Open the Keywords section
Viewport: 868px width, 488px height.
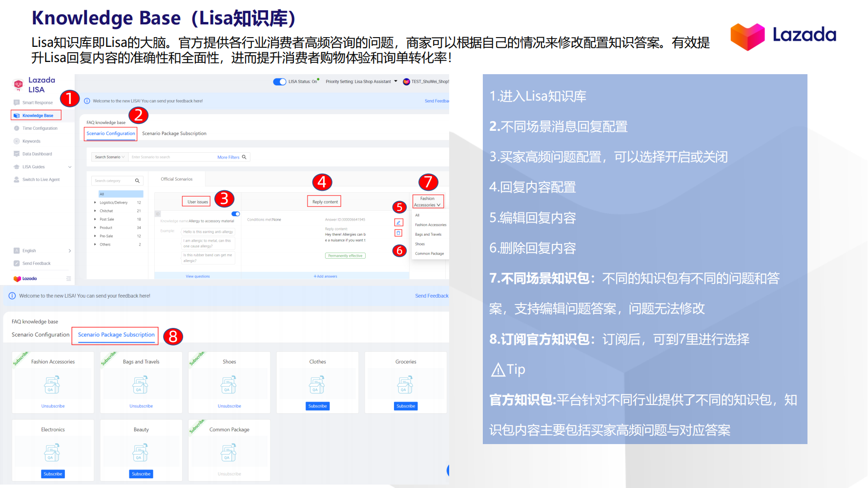[x=33, y=141]
